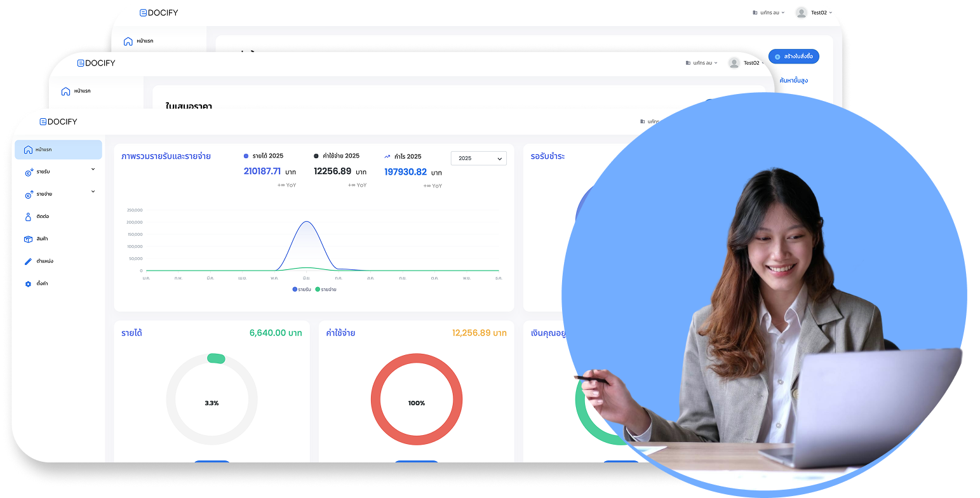Select the ตำแหน่ง pencil icon in sidebar
This screenshot has height=498, width=980.
tap(27, 261)
